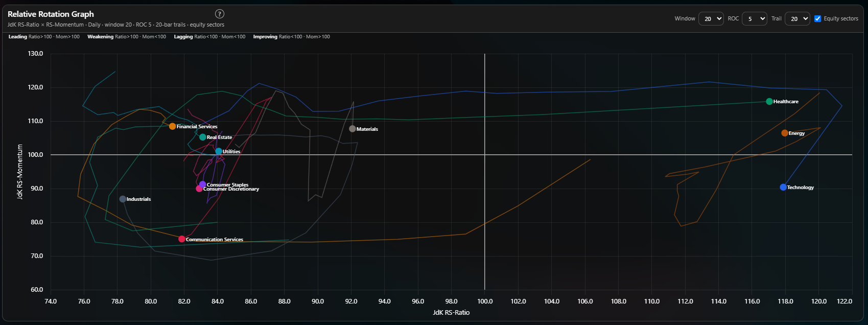Image resolution: width=868 pixels, height=325 pixels.
Task: Click the Real Estate dot
Action: [203, 137]
